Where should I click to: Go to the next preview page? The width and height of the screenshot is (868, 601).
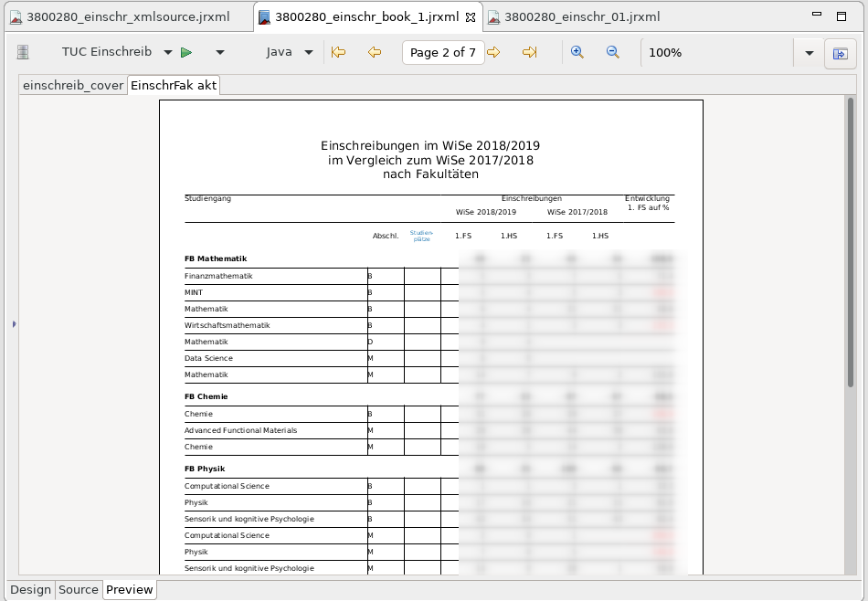493,52
